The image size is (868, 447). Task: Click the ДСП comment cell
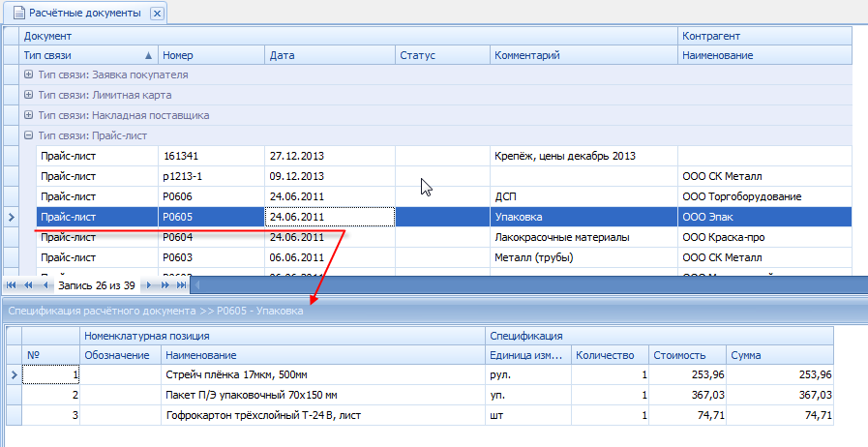tap(584, 197)
